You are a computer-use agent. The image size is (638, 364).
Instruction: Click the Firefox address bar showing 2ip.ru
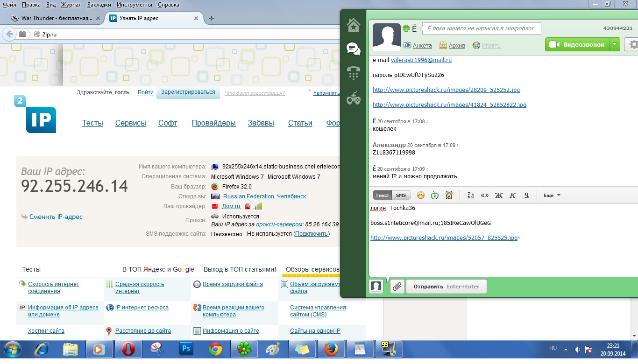pos(187,34)
